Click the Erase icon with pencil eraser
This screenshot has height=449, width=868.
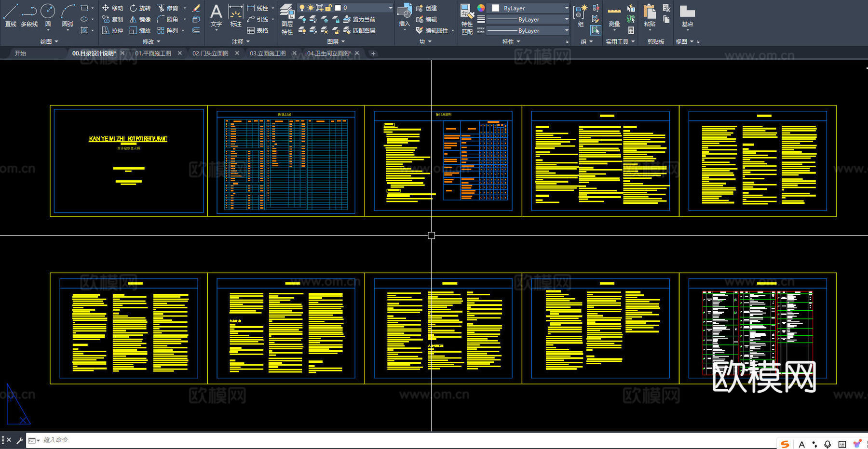click(196, 8)
